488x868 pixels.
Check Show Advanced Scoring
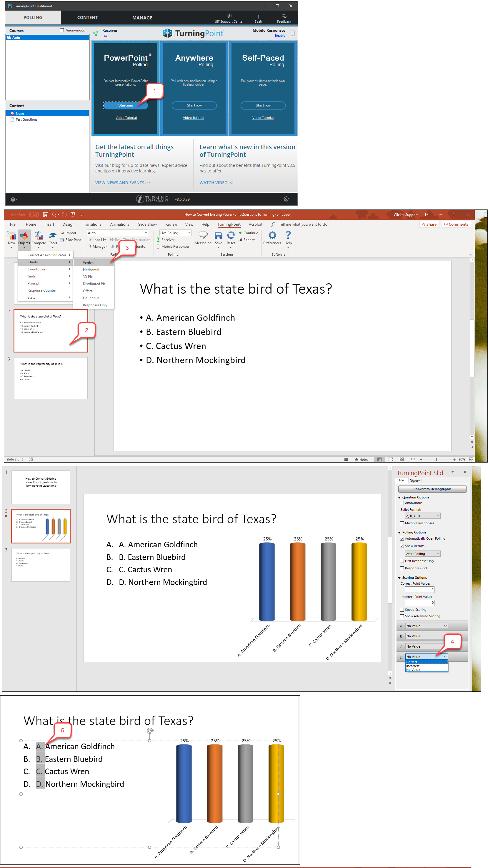[402, 616]
